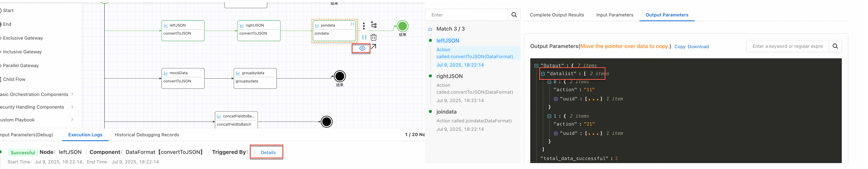Viewport: 868px width, 169px height.
Task: Collapse datalist item 1 object
Action: pos(549,116)
